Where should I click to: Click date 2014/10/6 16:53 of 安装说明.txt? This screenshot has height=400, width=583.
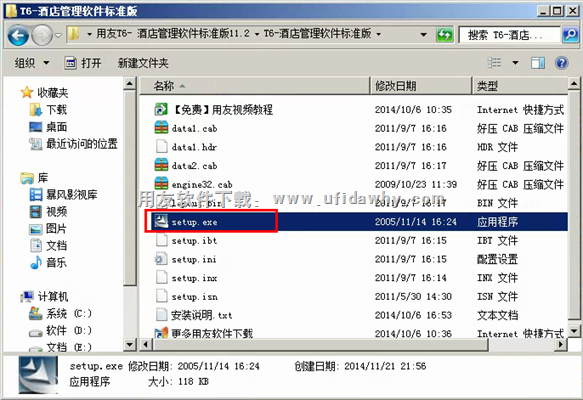(x=413, y=315)
